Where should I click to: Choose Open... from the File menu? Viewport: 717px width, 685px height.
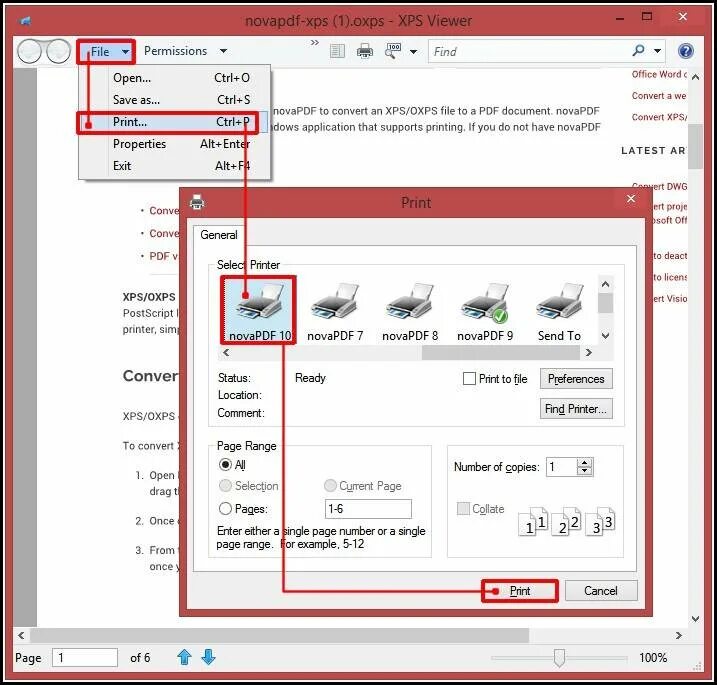[175, 78]
